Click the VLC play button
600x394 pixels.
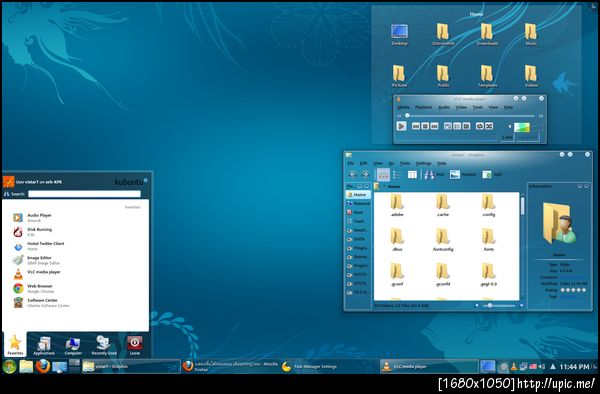(401, 126)
